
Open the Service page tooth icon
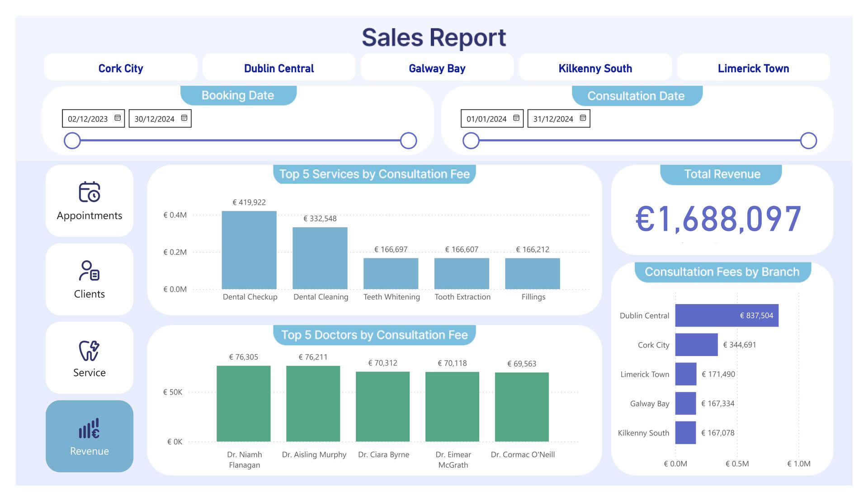[x=90, y=350]
